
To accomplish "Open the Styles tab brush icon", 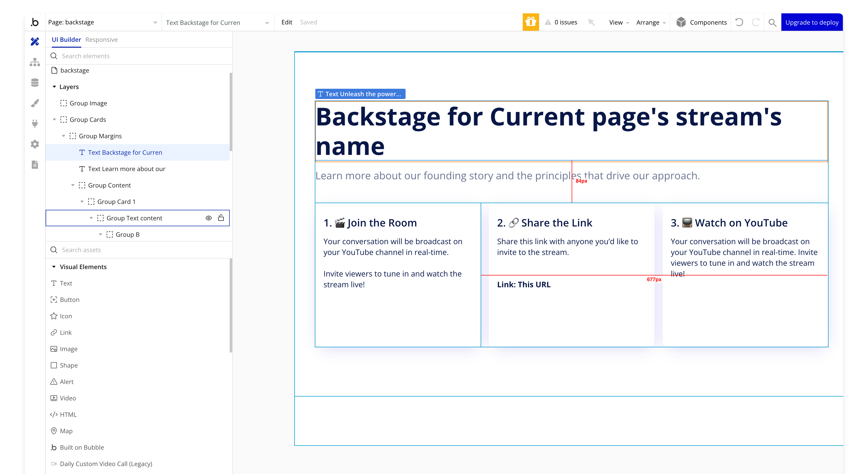I will [x=35, y=103].
